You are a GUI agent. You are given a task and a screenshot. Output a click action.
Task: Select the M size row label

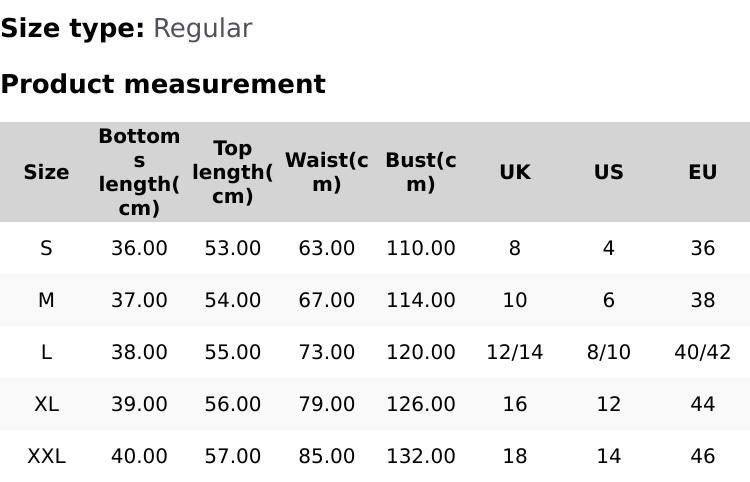coord(46,300)
